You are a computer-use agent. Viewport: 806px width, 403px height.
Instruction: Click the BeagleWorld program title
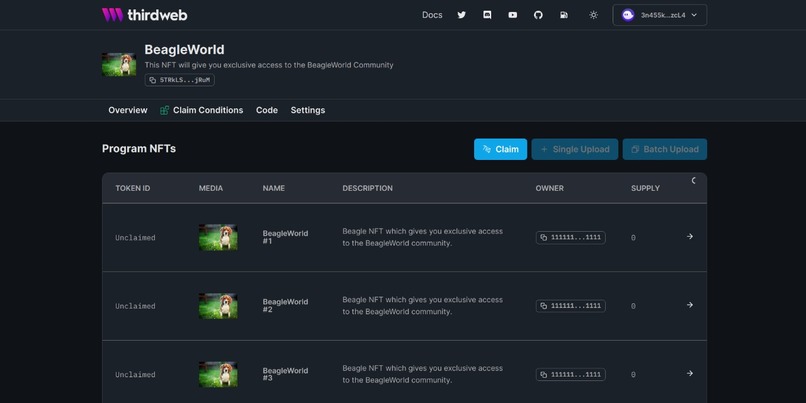pyautogui.click(x=185, y=49)
